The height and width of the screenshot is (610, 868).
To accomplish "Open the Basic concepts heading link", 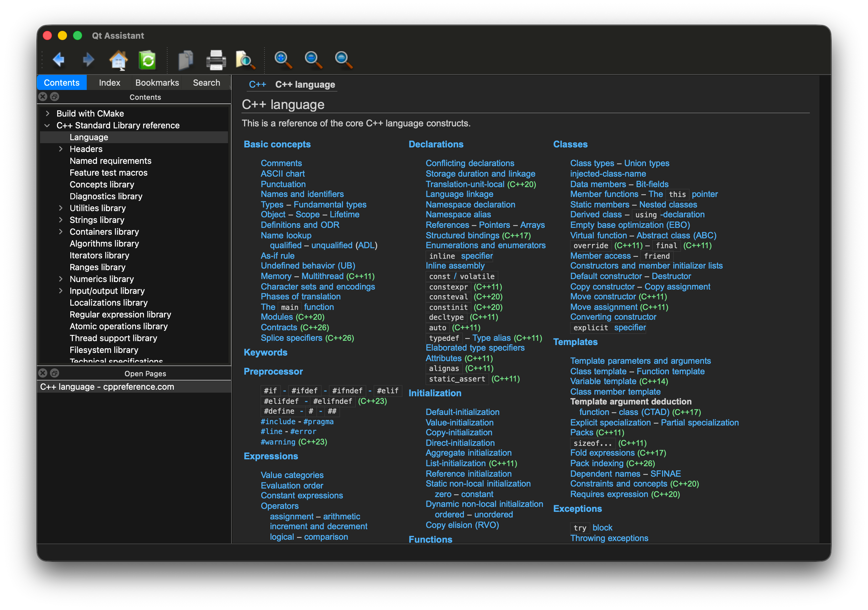I will coord(277,144).
